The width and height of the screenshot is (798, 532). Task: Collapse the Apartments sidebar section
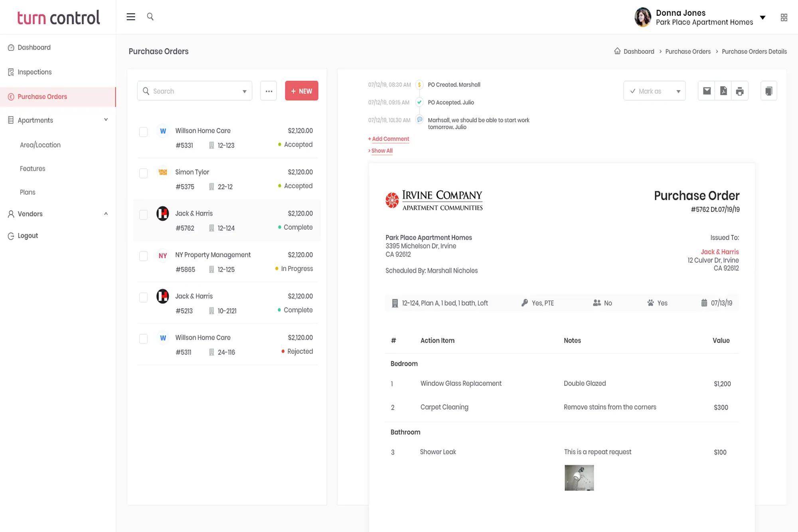(106, 120)
